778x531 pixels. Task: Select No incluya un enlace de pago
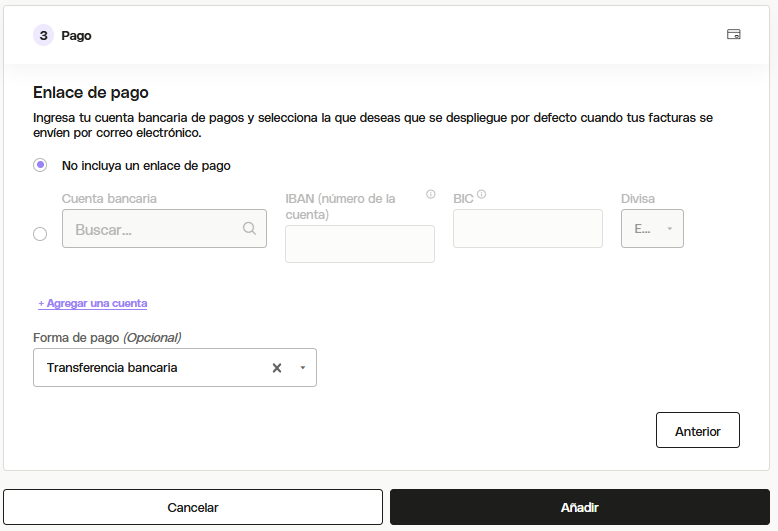[40, 165]
